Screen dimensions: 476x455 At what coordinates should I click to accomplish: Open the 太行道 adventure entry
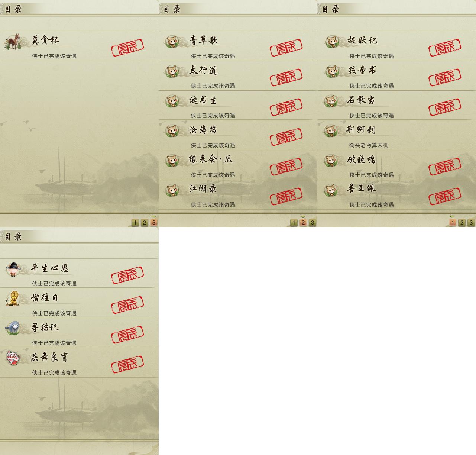[238, 75]
